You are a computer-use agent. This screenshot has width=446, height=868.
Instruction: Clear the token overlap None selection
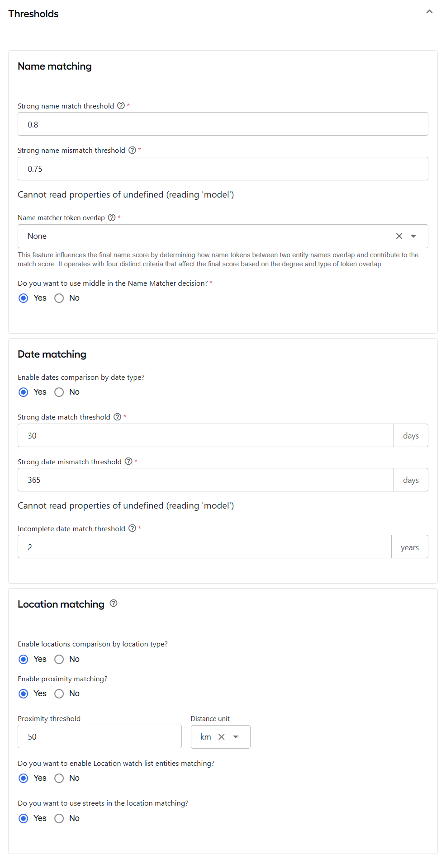click(x=399, y=236)
